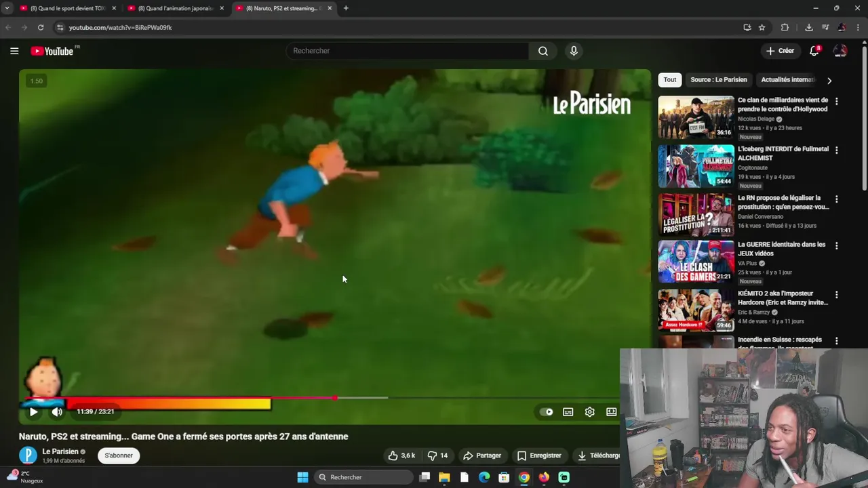This screenshot has height=488, width=868.
Task: Dislike the video with thumbs down
Action: tap(437, 455)
